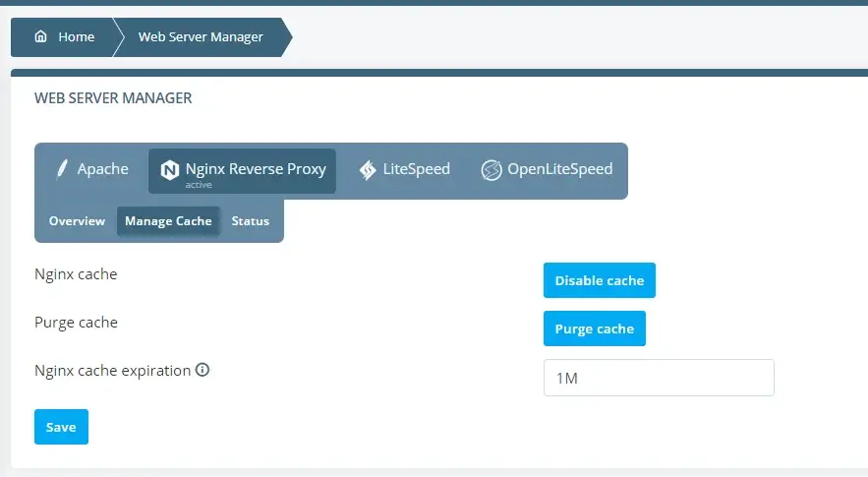Switch to the Apache tab label
This screenshot has height=477, width=868.
point(102,169)
